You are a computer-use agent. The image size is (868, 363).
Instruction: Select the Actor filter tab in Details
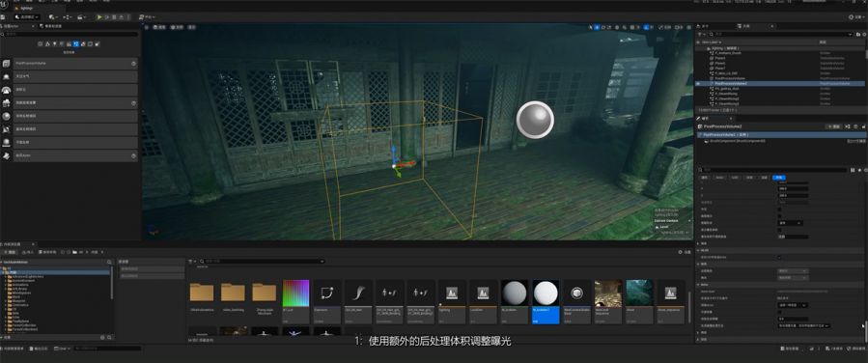point(719,178)
